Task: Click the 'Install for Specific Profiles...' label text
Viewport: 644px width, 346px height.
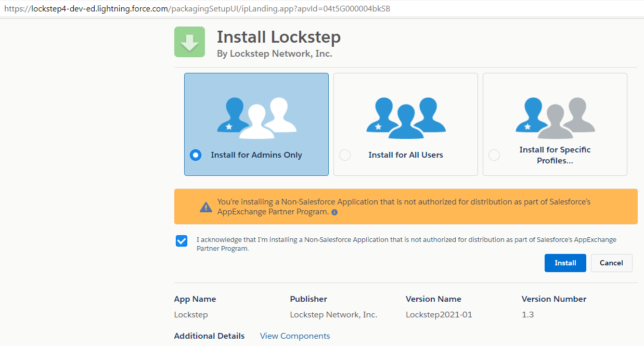Action: click(555, 155)
